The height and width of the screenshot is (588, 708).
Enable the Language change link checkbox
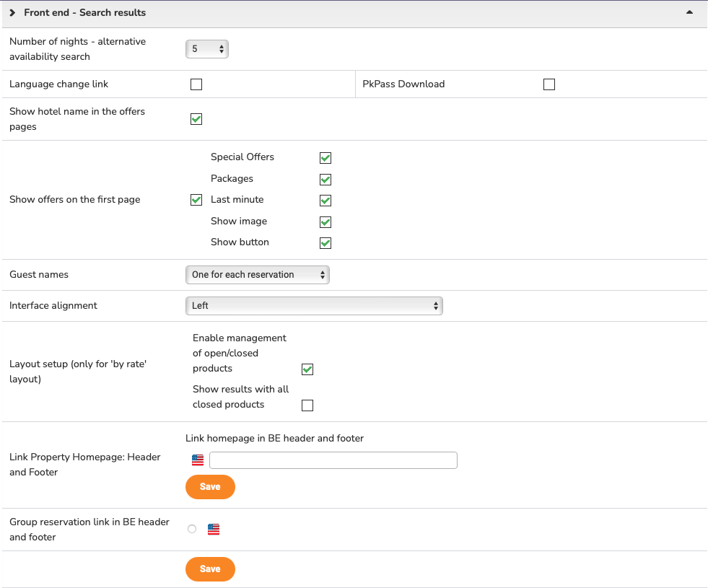(196, 84)
